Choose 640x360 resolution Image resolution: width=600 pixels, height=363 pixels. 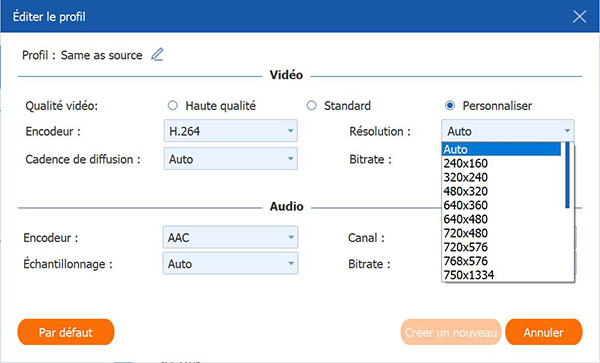[x=502, y=205]
